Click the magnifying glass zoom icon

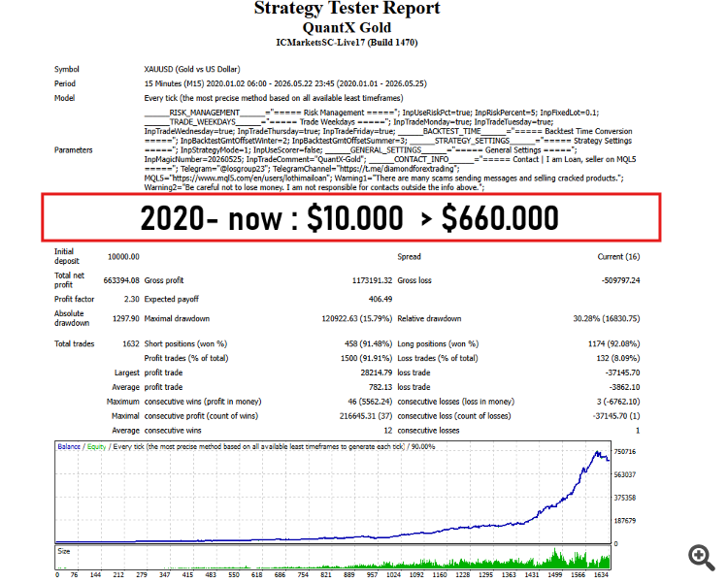[701, 558]
